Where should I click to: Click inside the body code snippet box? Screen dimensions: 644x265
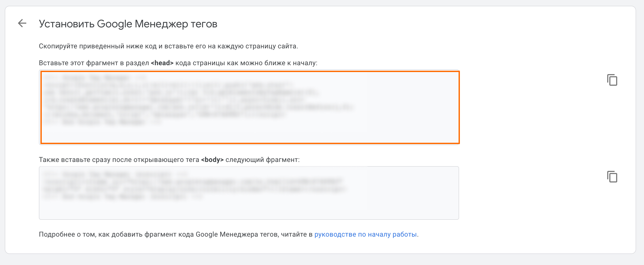(249, 193)
